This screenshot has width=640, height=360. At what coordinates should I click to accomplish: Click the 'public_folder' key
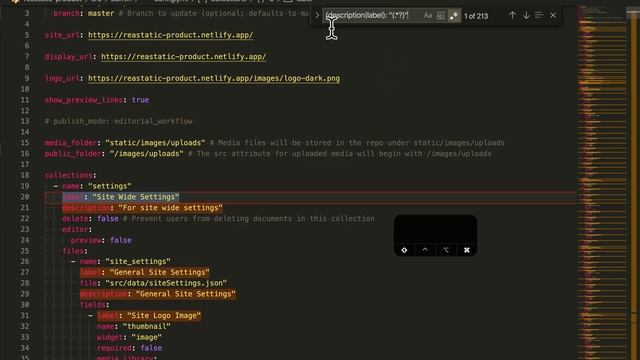73,153
